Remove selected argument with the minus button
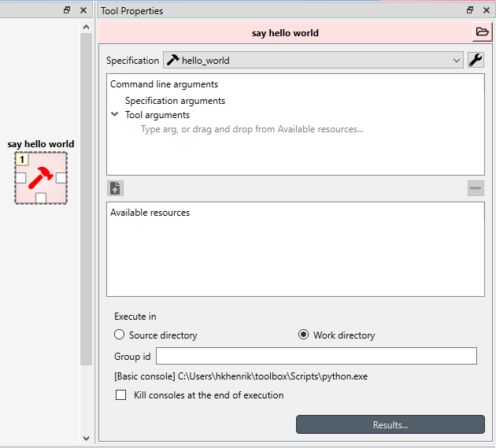The image size is (496, 448). coord(476,188)
